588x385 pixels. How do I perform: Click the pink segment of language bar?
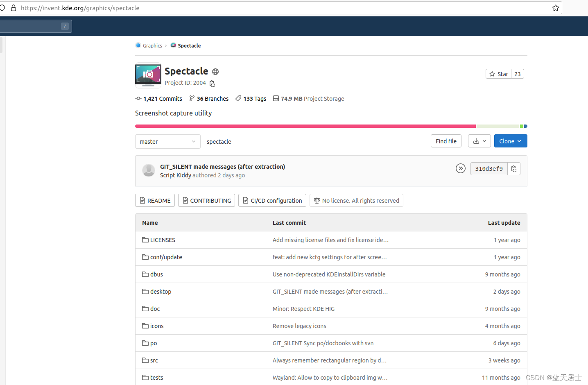coord(305,126)
